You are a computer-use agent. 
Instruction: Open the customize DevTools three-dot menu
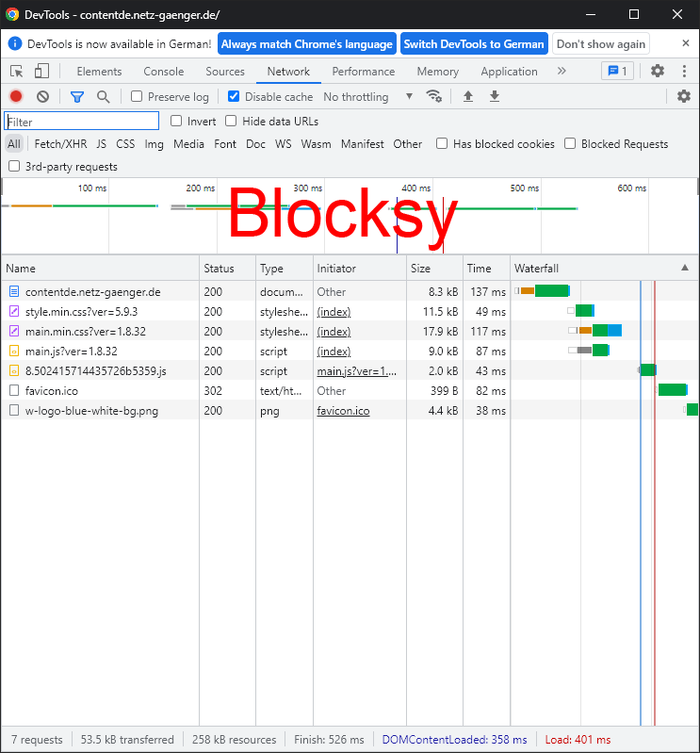684,71
